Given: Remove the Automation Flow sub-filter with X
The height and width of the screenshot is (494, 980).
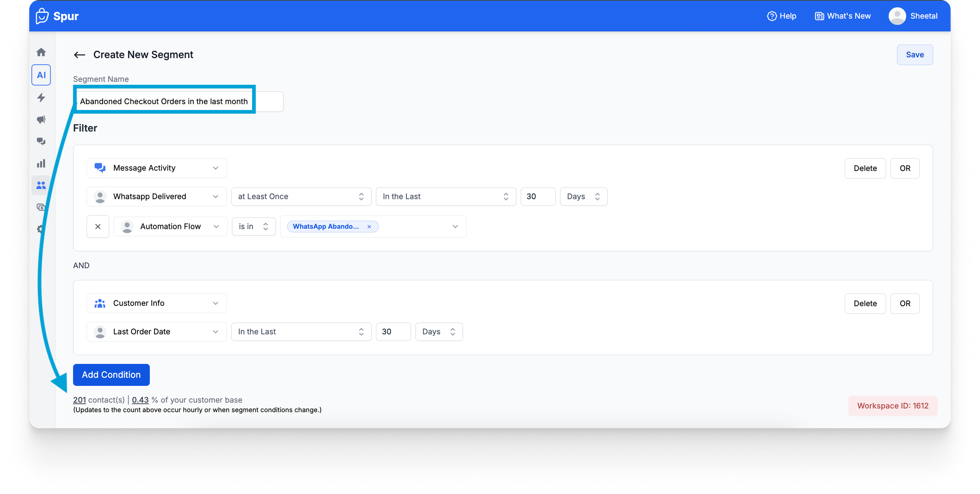Looking at the screenshot, I should pyautogui.click(x=98, y=226).
